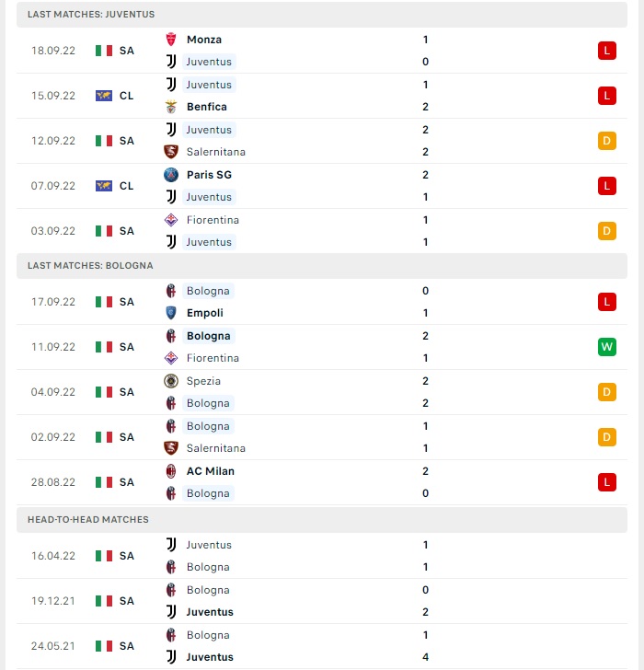Click the Monza club crest icon

pyautogui.click(x=171, y=40)
